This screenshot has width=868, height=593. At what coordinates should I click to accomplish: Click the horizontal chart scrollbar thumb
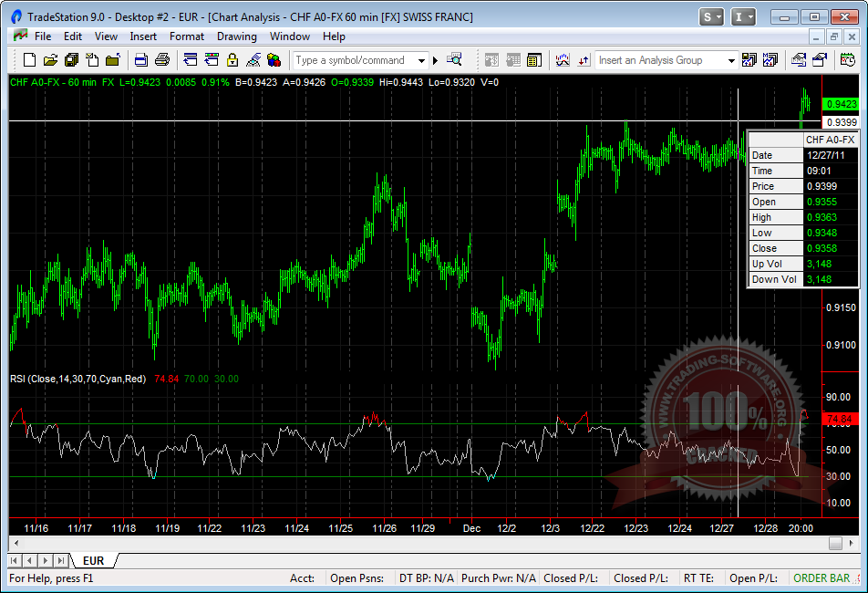835,543
